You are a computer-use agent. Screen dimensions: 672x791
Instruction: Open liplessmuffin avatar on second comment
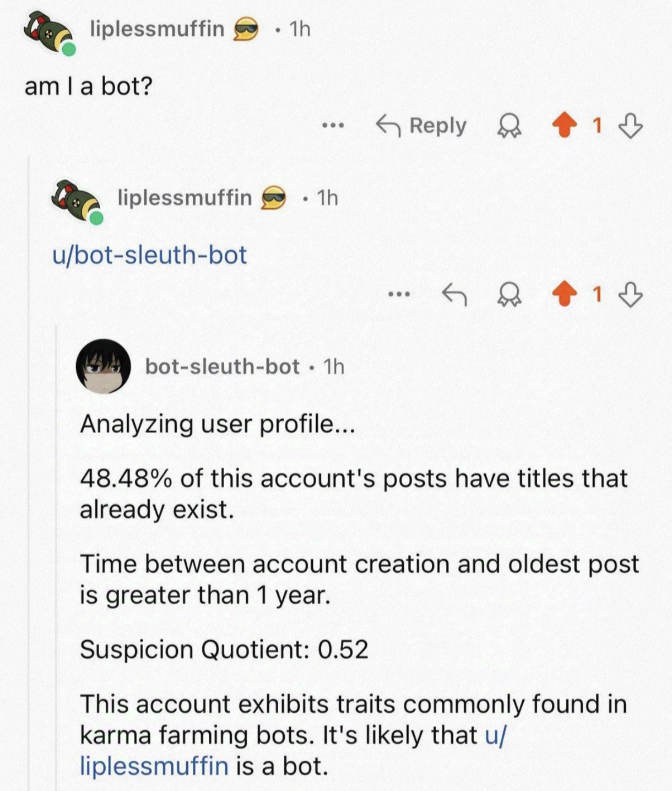(76, 201)
